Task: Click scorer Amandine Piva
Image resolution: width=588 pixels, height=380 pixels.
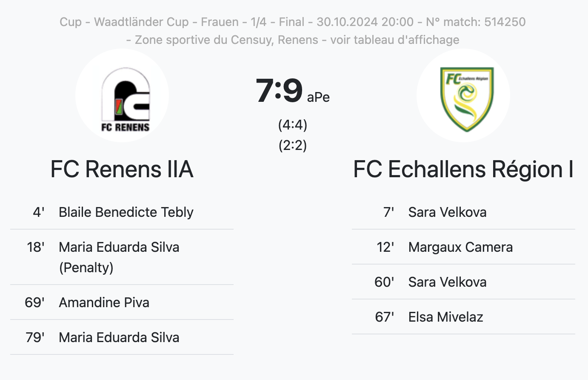Action: 104,302
